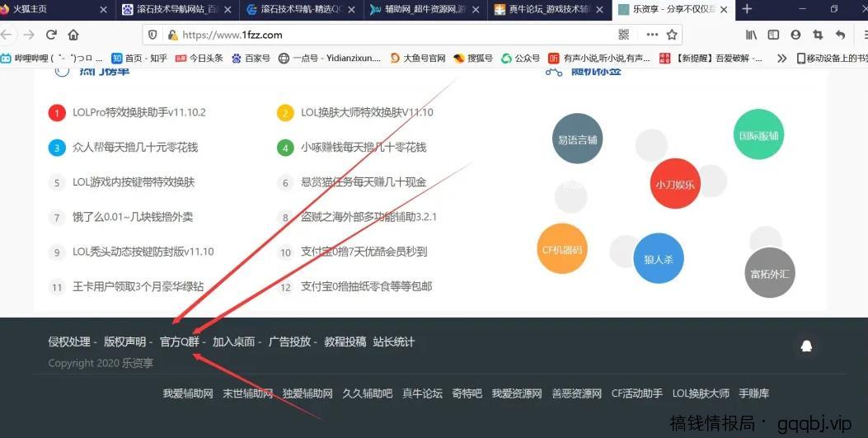
Task: Go forward to the next page
Action: point(29,35)
